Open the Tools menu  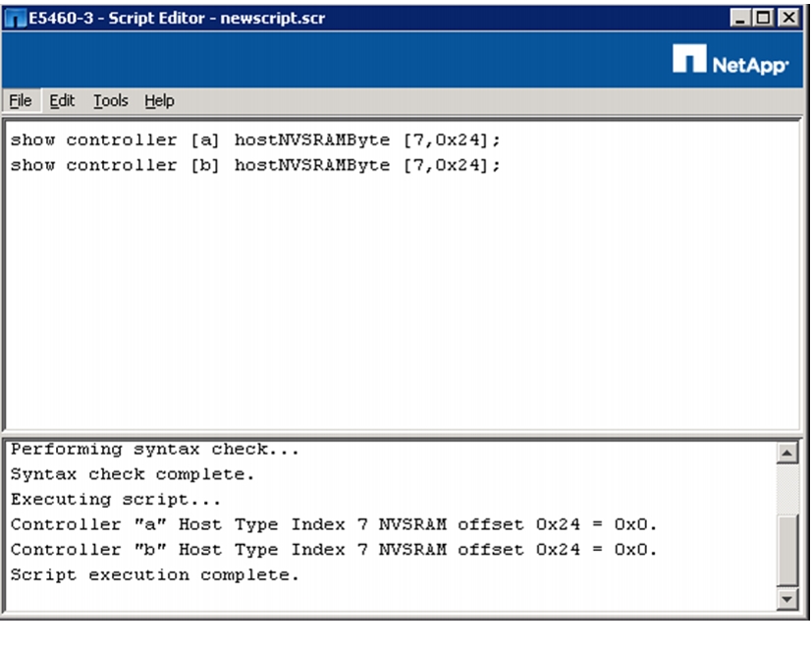point(110,100)
